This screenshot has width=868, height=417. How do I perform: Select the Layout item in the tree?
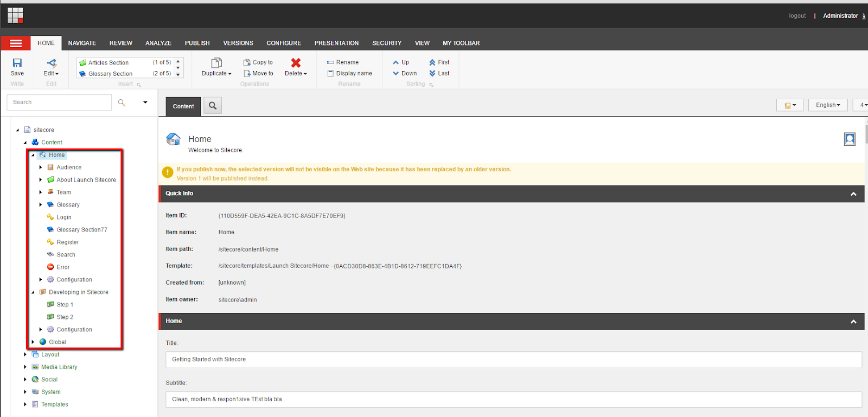point(50,355)
